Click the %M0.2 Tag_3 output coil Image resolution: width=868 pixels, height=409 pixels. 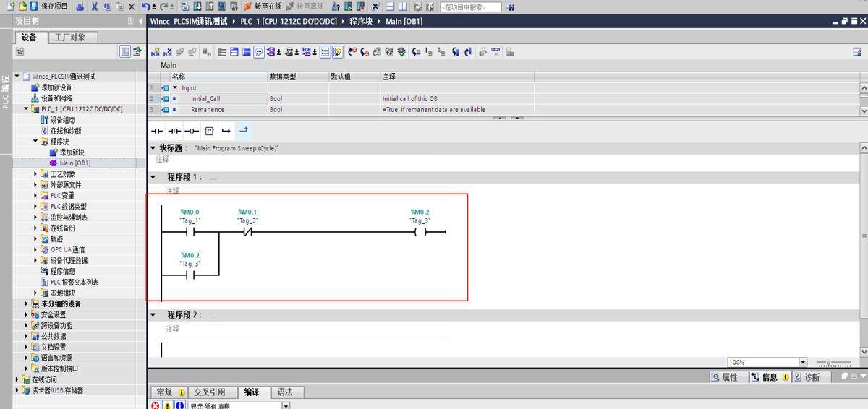point(420,232)
